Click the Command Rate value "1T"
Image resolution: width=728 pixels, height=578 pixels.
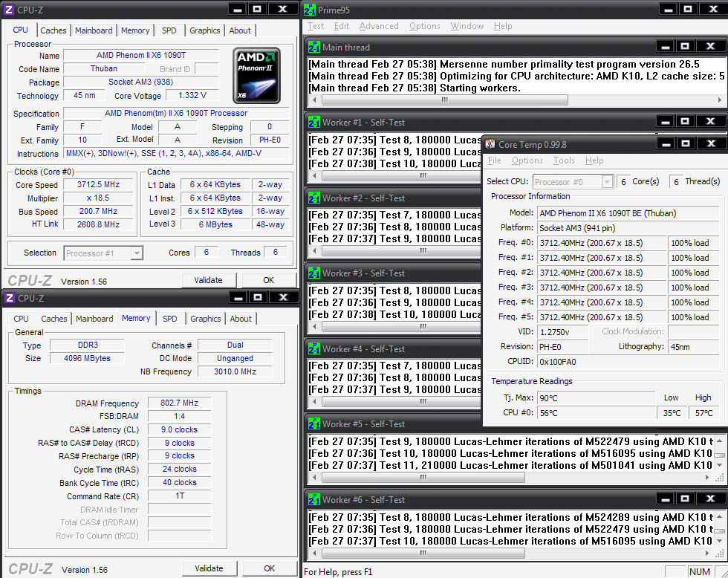click(179, 496)
